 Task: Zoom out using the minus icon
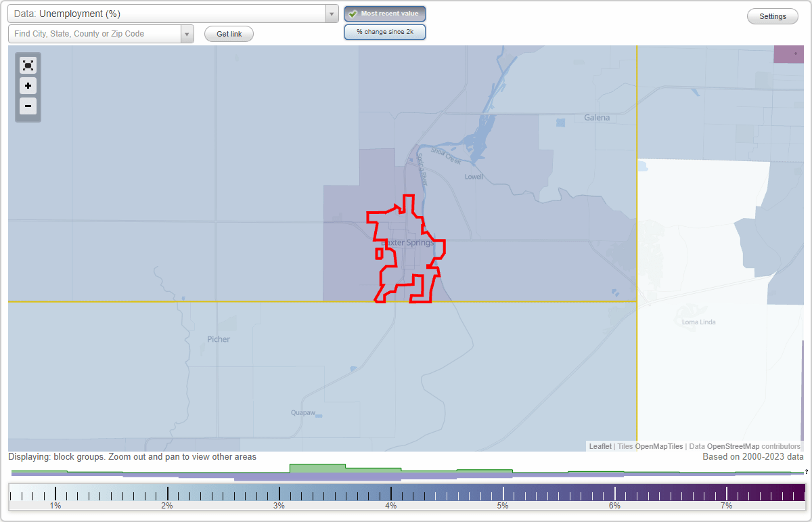point(28,106)
